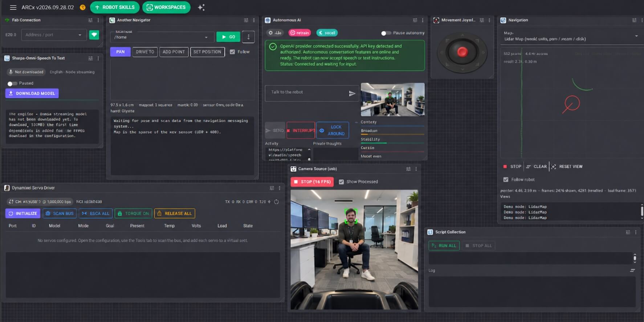Open the hamburger main menu
Image resolution: width=644 pixels, height=322 pixels.
tap(13, 7)
